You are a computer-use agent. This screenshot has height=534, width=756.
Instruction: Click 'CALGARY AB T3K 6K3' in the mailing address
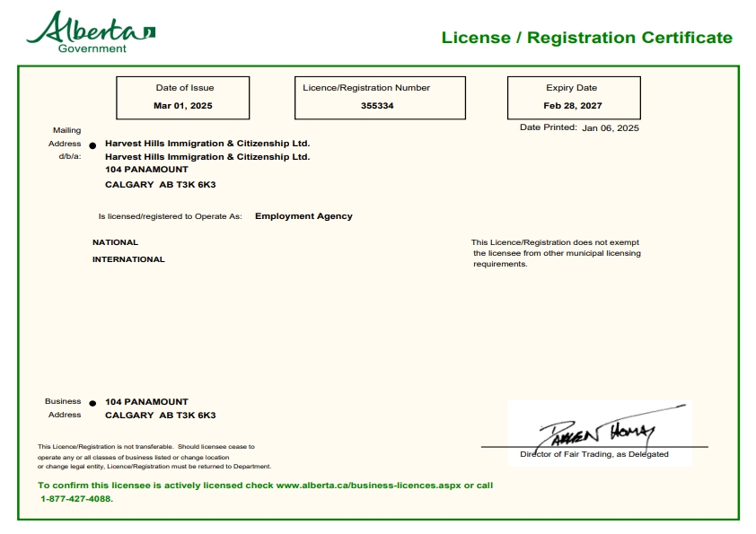(x=161, y=185)
